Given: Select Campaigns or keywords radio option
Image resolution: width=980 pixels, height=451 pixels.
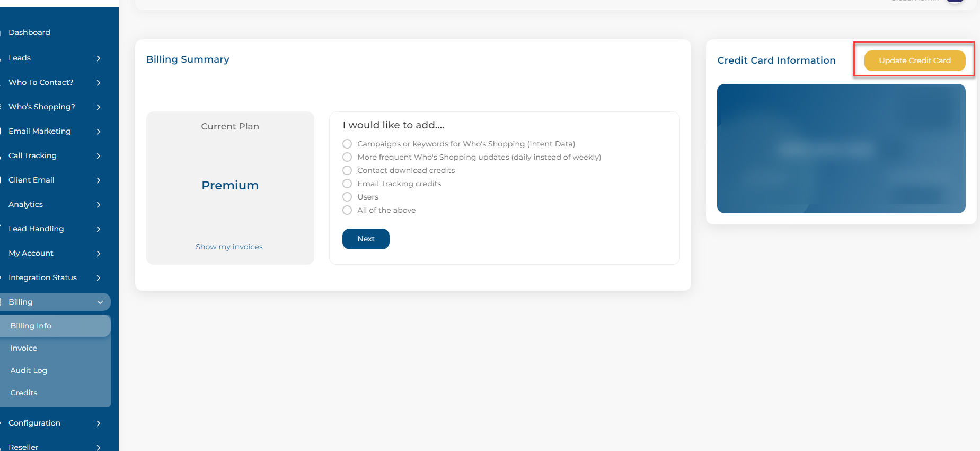Looking at the screenshot, I should (x=347, y=144).
